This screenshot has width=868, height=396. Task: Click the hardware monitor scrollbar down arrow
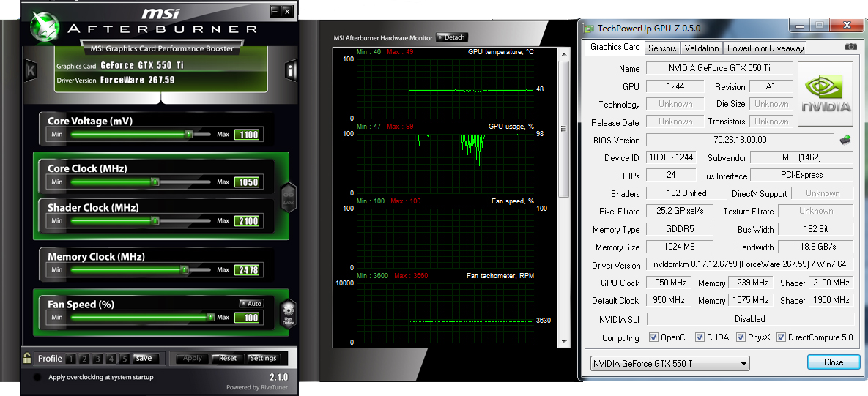click(564, 343)
